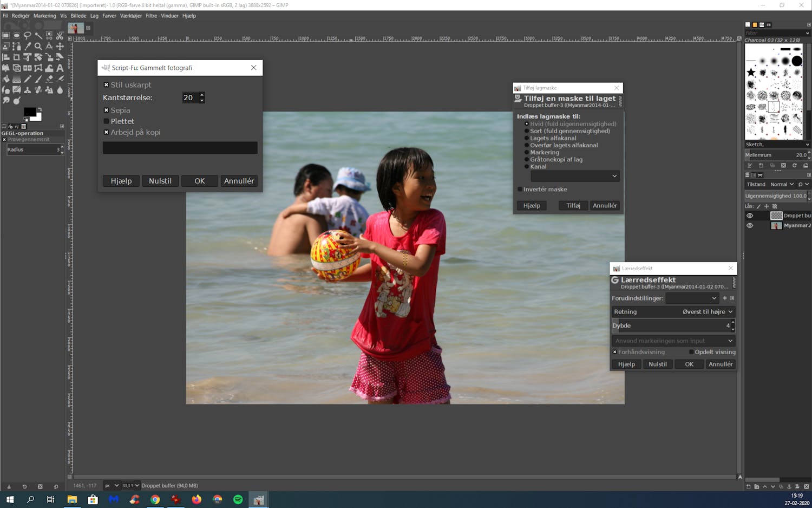Open the Kanal dropdown in the layer mask dialog
The width and height of the screenshot is (812, 508).
pyautogui.click(x=574, y=176)
